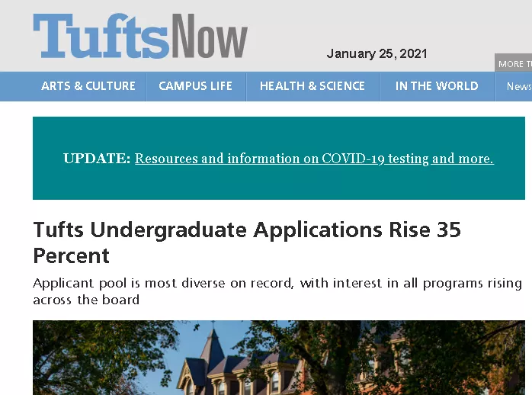The height and width of the screenshot is (395, 532).
Task: Open the News menu item
Action: [x=519, y=86]
